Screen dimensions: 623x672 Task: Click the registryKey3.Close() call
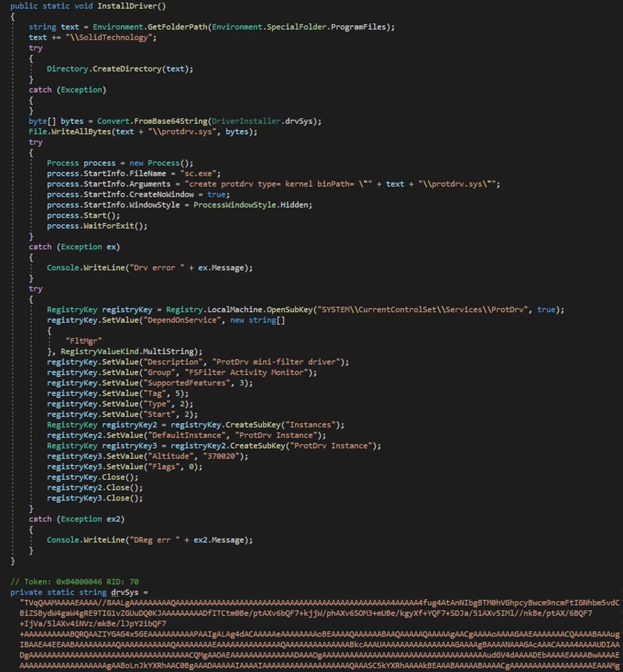[95, 498]
